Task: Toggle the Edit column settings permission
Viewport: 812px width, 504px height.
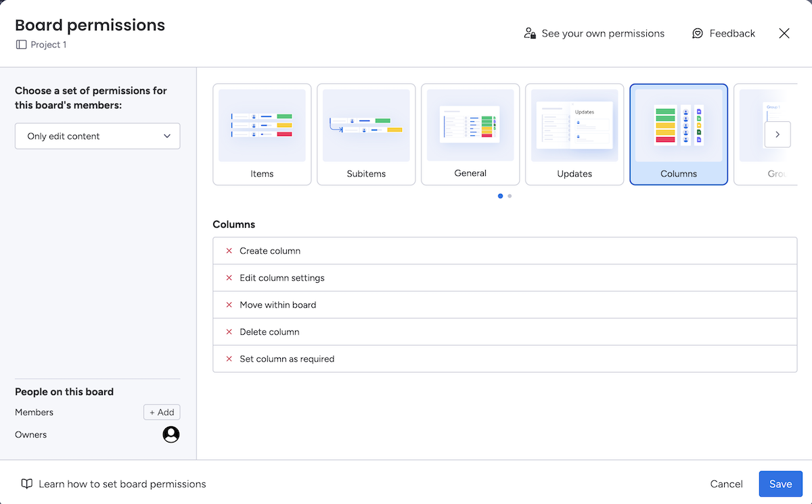Action: click(x=229, y=277)
